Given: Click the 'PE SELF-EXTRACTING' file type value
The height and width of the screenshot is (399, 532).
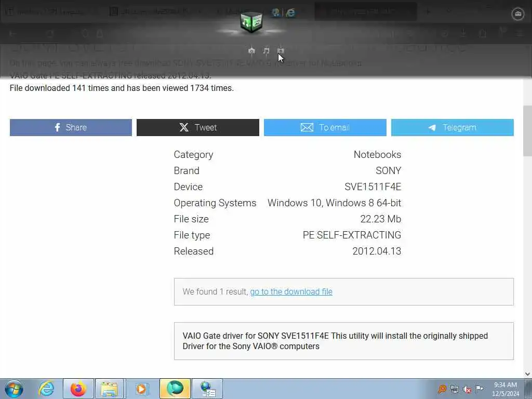Looking at the screenshot, I should coord(352,235).
